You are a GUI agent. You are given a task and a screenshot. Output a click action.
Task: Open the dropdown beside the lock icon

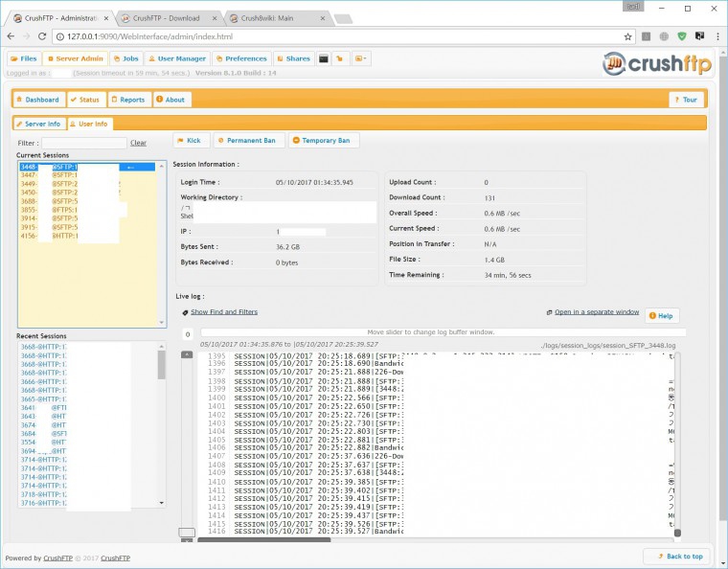click(x=361, y=59)
